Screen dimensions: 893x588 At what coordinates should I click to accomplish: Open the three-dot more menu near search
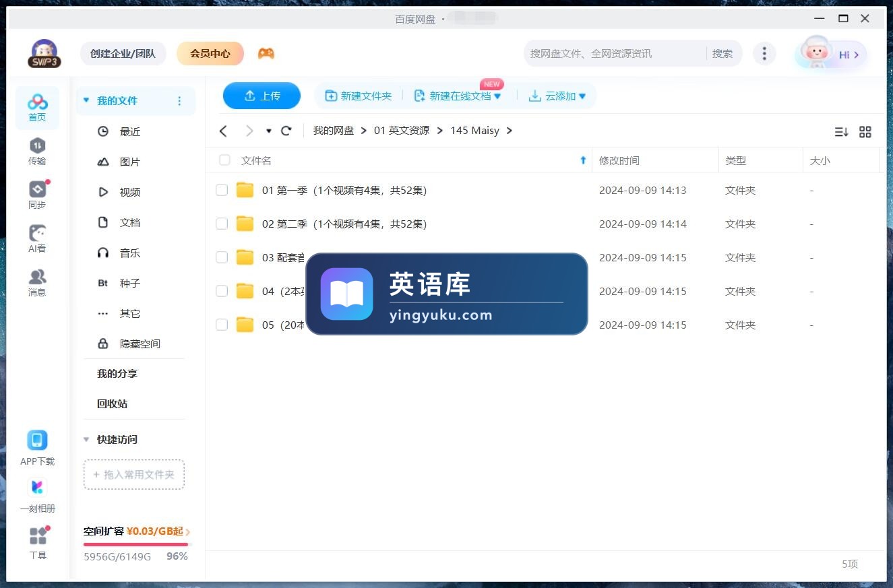[764, 53]
